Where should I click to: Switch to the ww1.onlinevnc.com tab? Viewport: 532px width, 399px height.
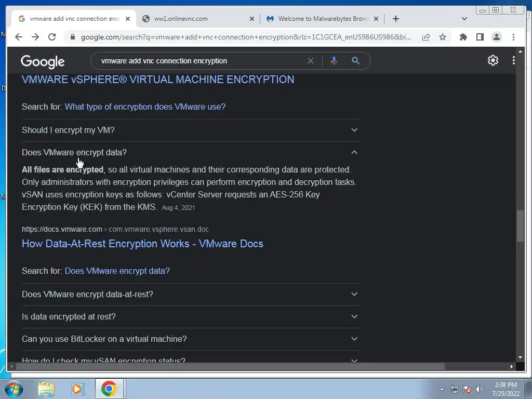click(198, 19)
